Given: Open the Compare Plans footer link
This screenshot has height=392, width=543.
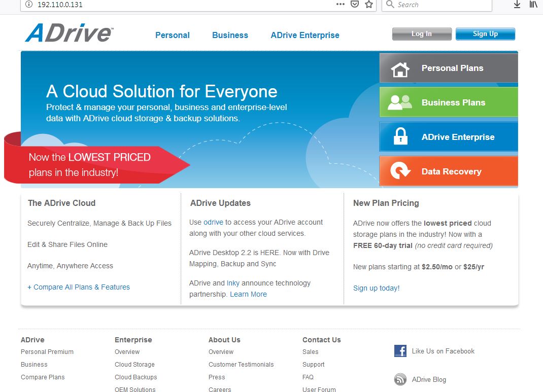Looking at the screenshot, I should tap(43, 377).
